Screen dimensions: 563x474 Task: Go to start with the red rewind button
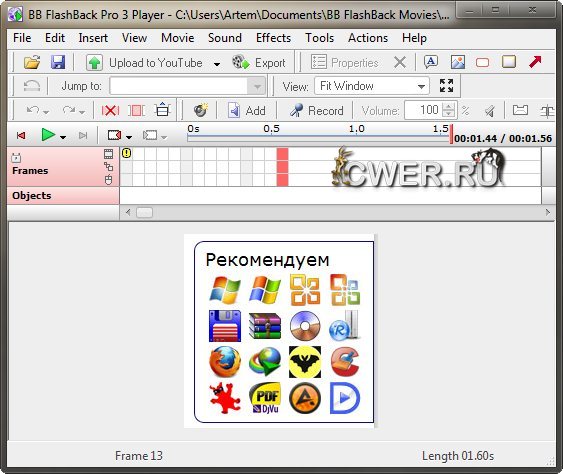pyautogui.click(x=21, y=135)
